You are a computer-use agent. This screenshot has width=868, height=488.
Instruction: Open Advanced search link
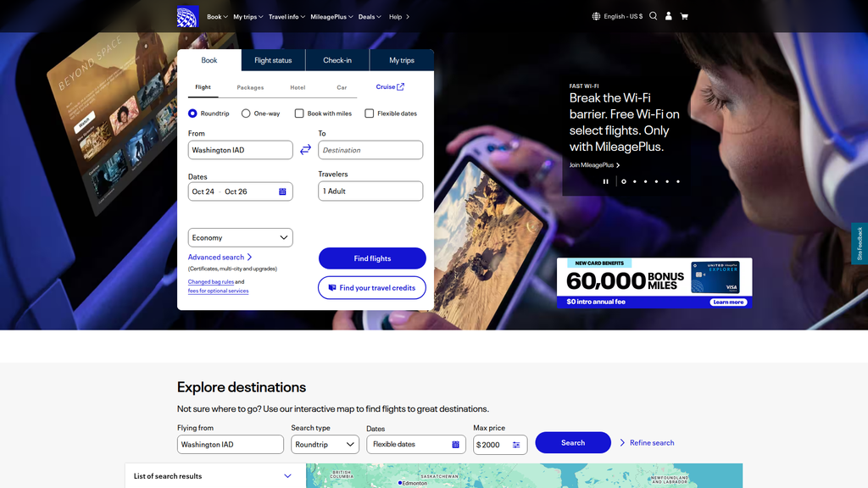click(x=220, y=258)
